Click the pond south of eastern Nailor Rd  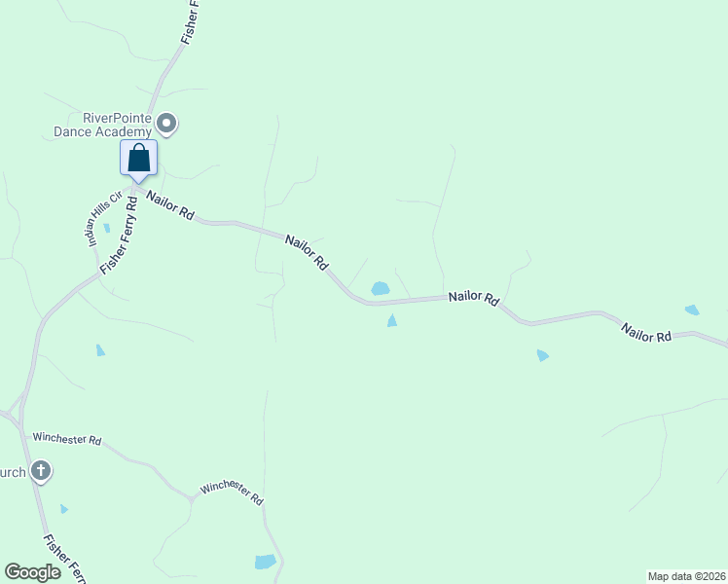[x=542, y=355]
